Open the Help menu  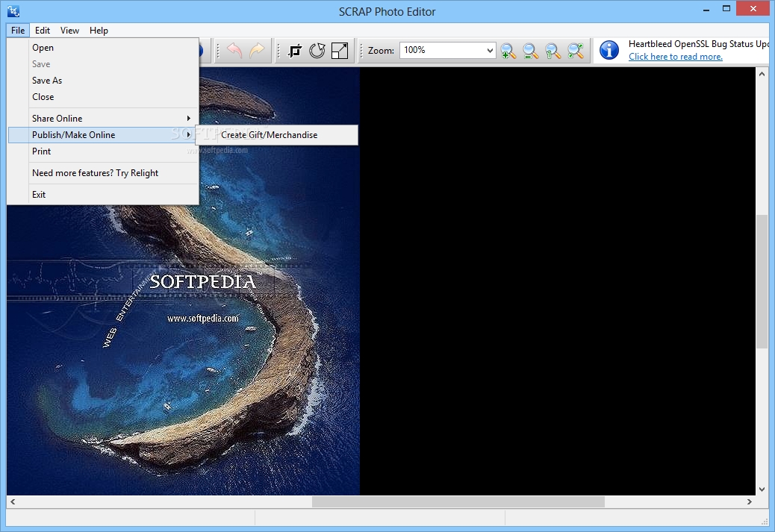99,30
